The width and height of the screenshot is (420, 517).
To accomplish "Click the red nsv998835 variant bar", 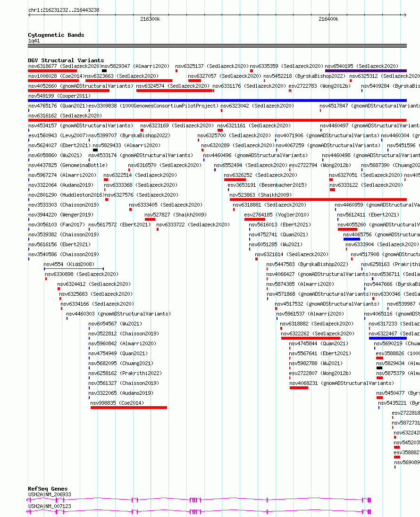I will click(x=129, y=408).
